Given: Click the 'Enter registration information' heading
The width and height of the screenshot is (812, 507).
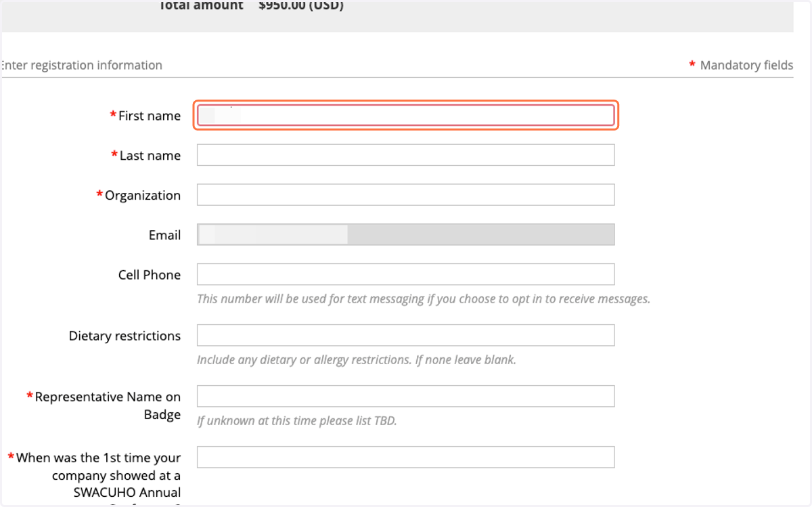Looking at the screenshot, I should tap(81, 66).
